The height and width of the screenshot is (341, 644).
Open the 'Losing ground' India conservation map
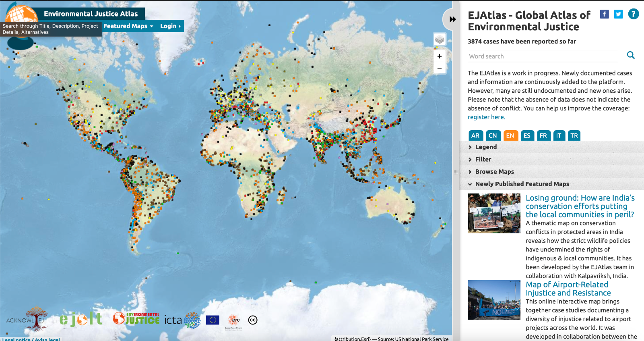[580, 206]
